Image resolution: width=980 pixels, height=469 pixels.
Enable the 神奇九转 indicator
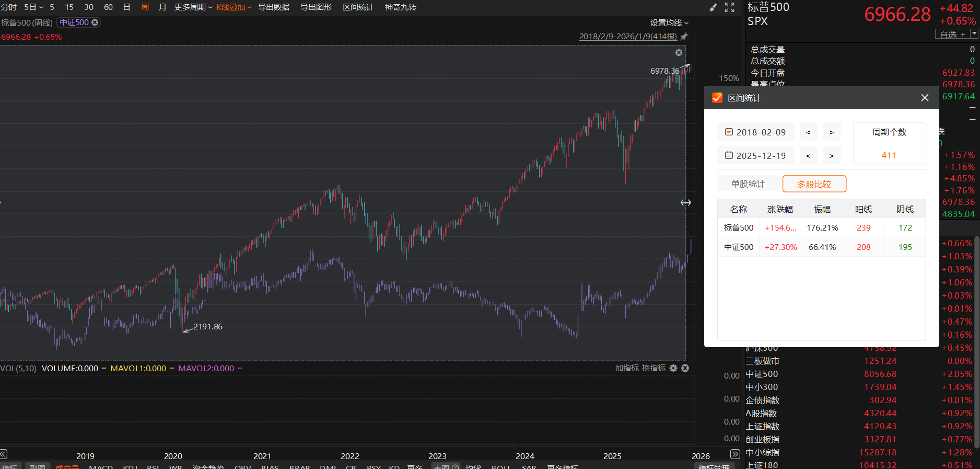401,7
